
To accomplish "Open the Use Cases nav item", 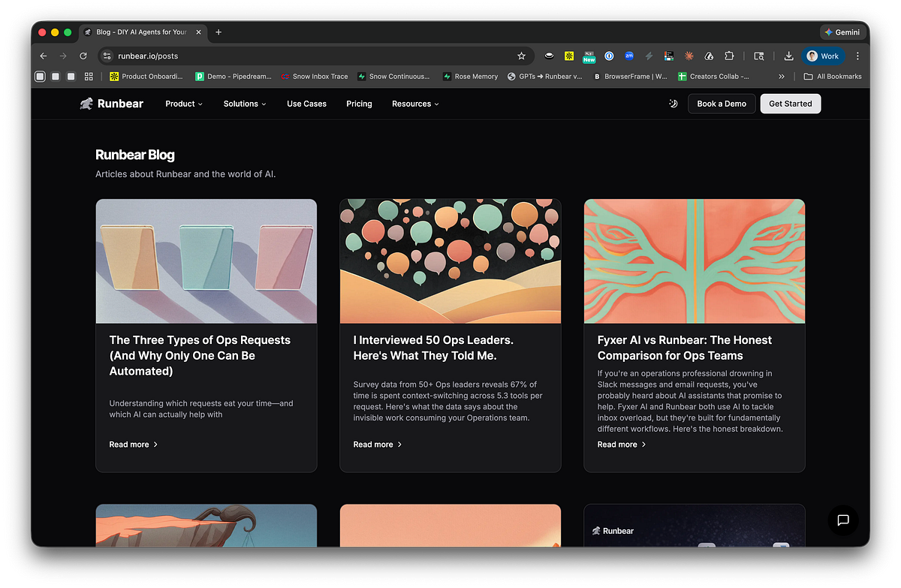I will coord(306,104).
